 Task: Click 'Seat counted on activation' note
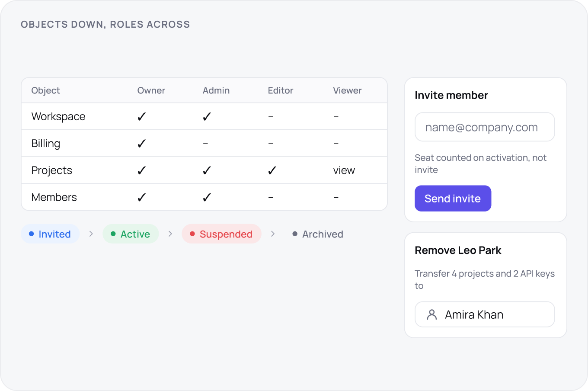pyautogui.click(x=480, y=164)
